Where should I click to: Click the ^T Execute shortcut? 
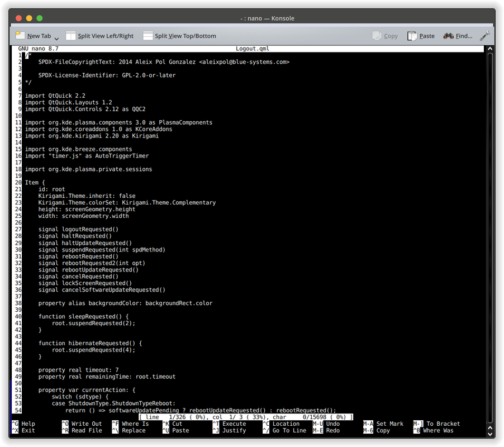click(230, 424)
